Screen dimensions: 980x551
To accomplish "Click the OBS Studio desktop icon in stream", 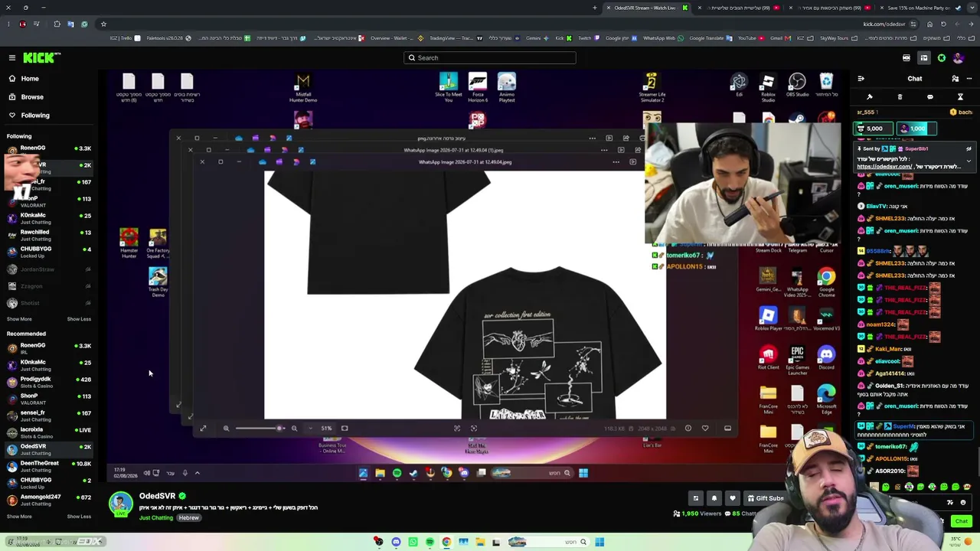I will click(x=797, y=86).
